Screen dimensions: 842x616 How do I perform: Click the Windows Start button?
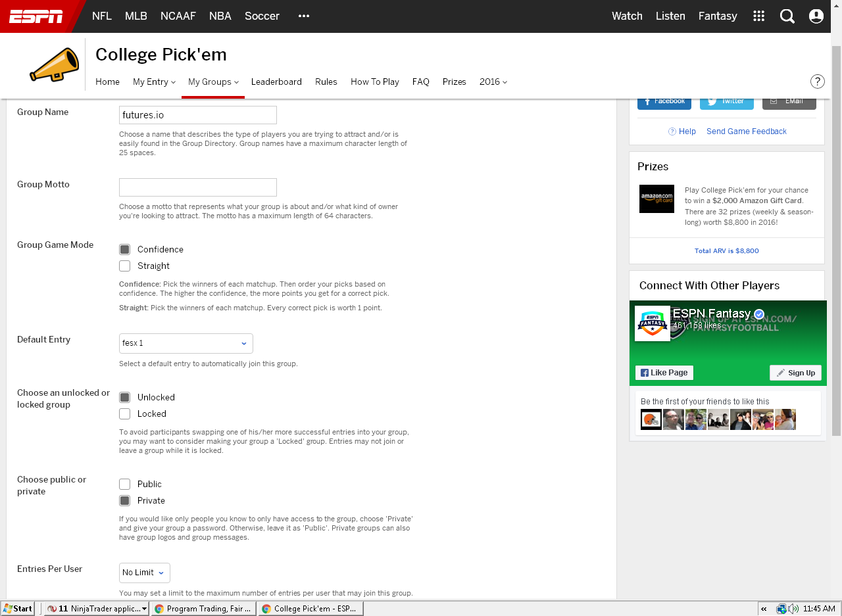coord(18,609)
